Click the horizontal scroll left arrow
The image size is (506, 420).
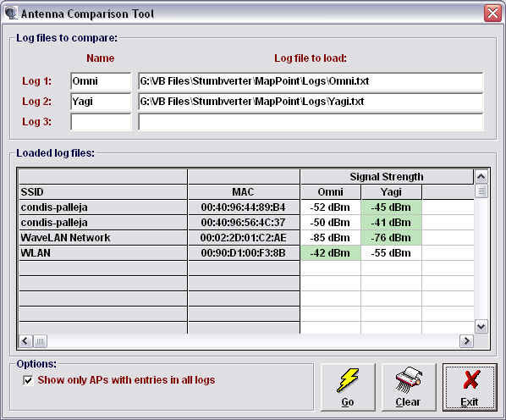point(26,341)
